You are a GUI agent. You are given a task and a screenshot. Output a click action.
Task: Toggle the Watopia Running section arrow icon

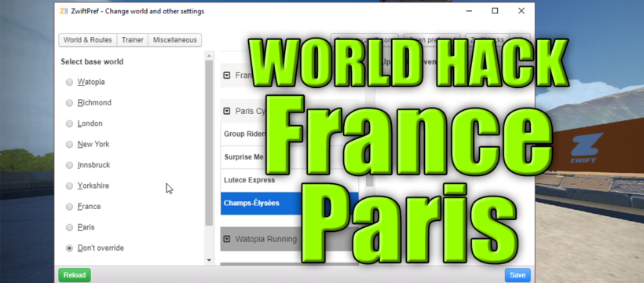226,239
